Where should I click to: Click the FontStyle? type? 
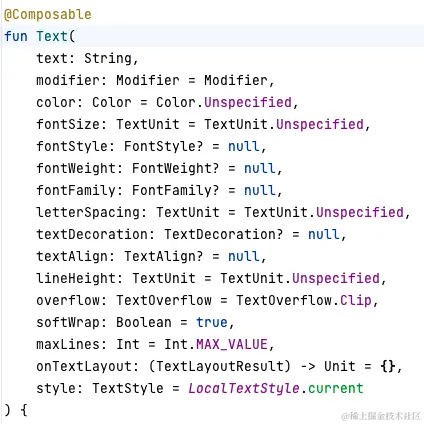tap(163, 146)
